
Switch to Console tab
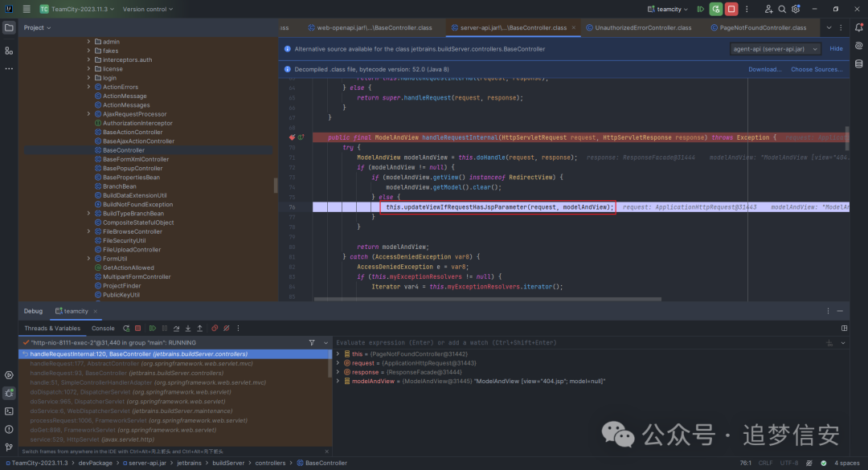click(103, 329)
